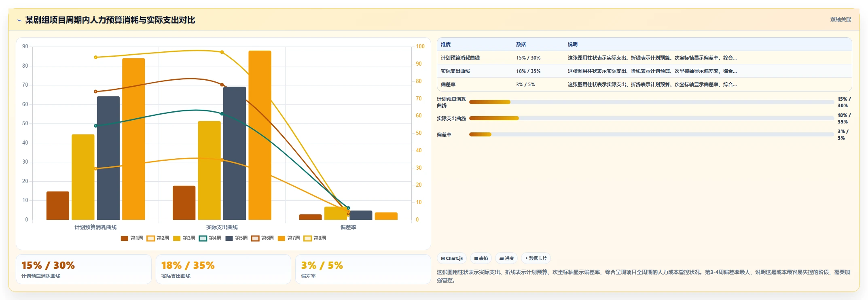
Task: Click the summary paragraph below the chips
Action: click(644, 276)
